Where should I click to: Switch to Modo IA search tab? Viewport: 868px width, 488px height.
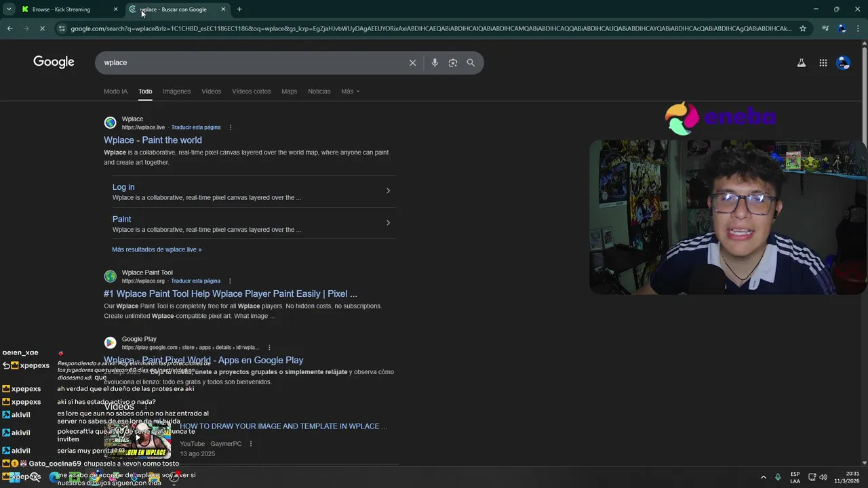tap(115, 91)
